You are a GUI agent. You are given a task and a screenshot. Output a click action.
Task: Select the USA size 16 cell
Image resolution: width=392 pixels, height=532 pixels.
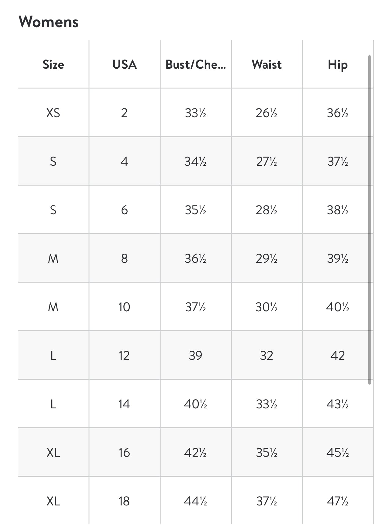124,452
